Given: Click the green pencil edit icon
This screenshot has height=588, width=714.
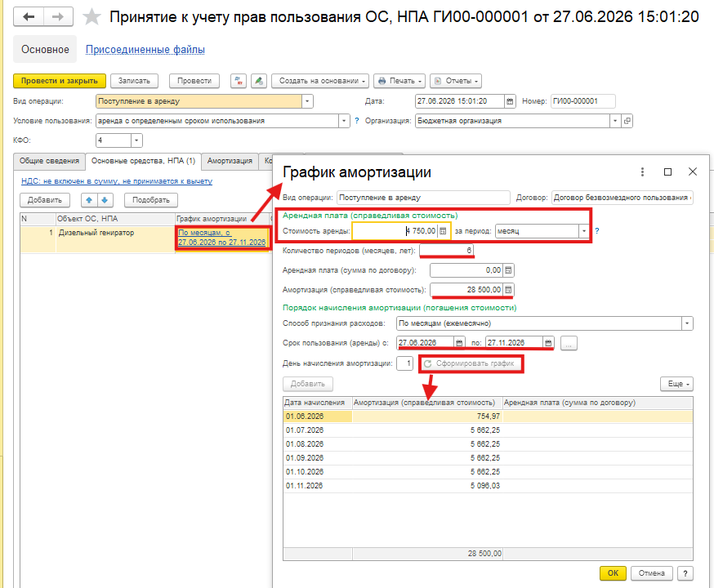Looking at the screenshot, I should pyautogui.click(x=259, y=81).
